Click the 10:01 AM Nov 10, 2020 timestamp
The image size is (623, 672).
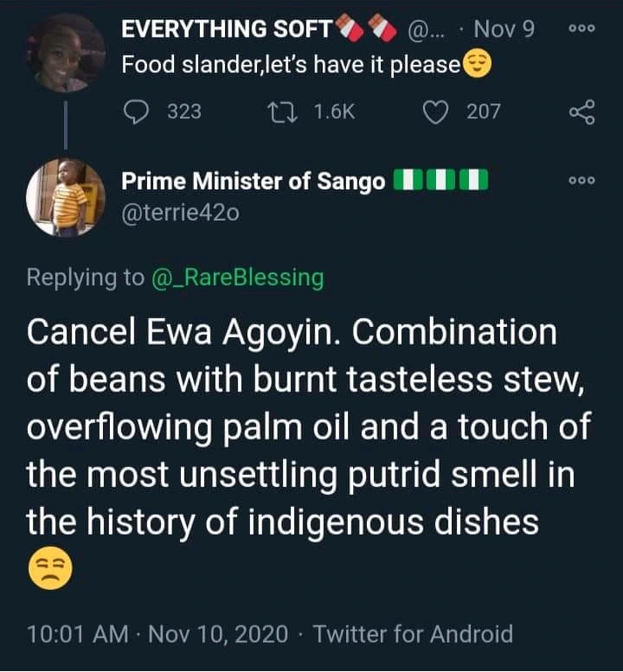click(x=157, y=634)
